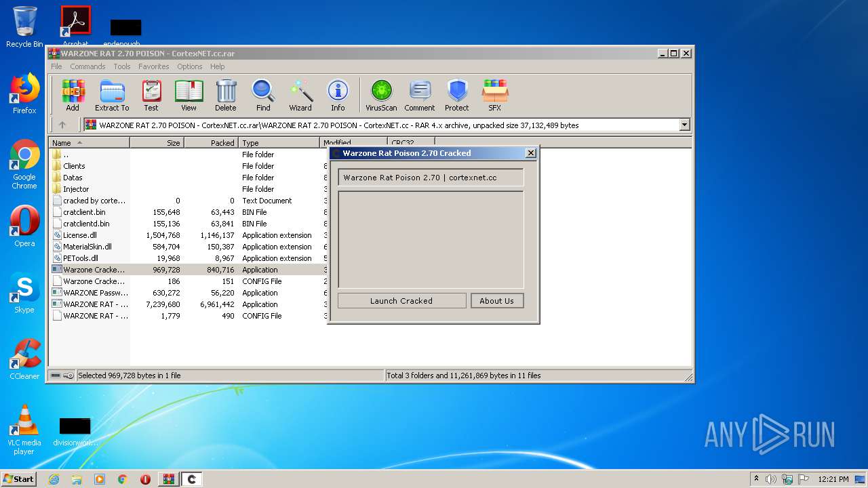Click the Find magnifier icon
This screenshot has width=868, height=488.
click(x=263, y=95)
